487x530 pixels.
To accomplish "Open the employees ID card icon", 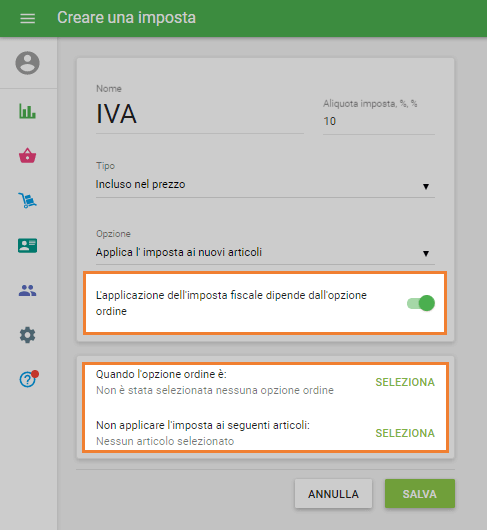I will pos(27,245).
